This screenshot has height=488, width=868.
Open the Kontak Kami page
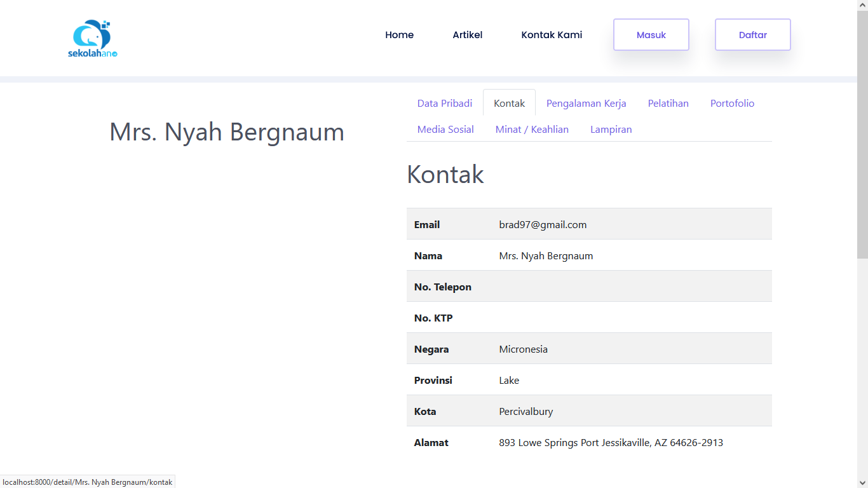click(552, 35)
